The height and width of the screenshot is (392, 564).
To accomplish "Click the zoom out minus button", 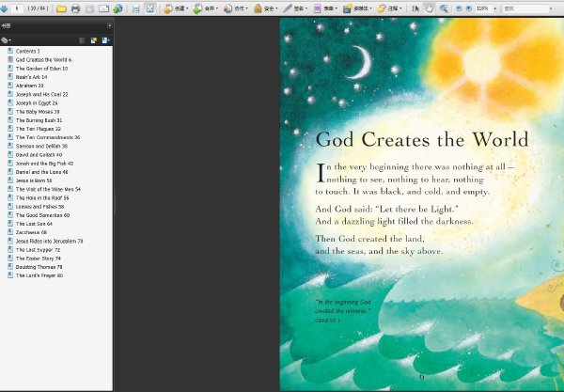I will [x=459, y=8].
